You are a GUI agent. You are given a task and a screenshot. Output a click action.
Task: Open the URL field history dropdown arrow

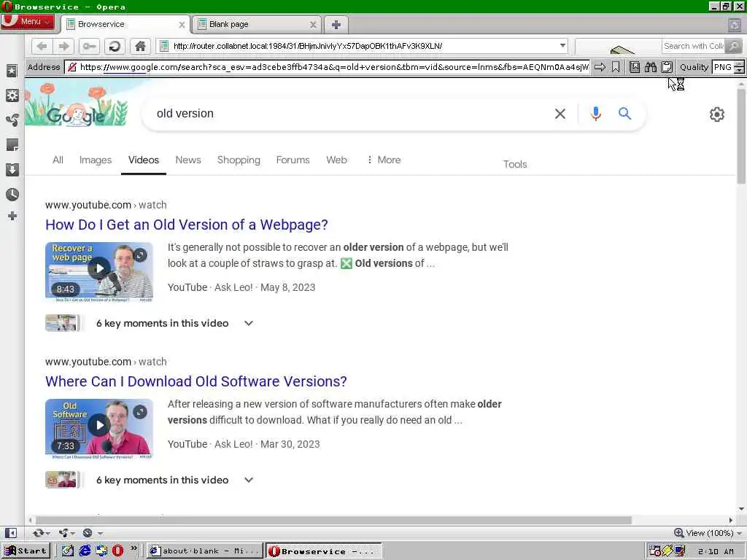coord(562,46)
